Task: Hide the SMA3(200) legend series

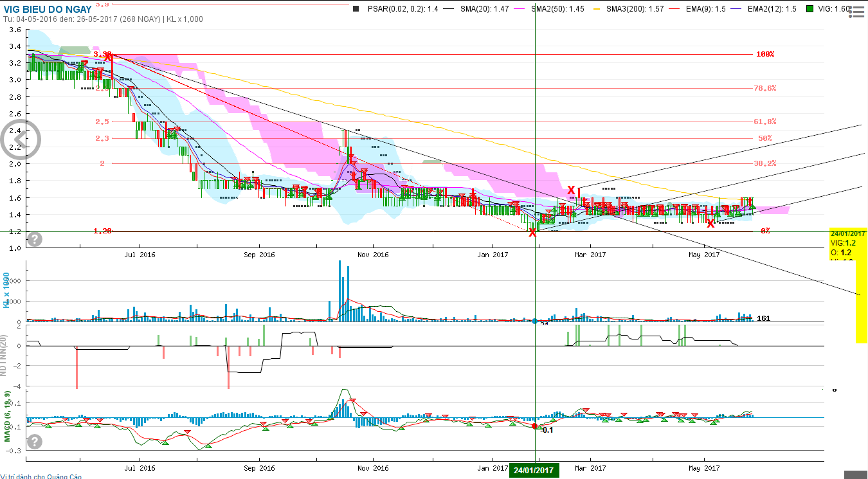Action: click(x=629, y=9)
